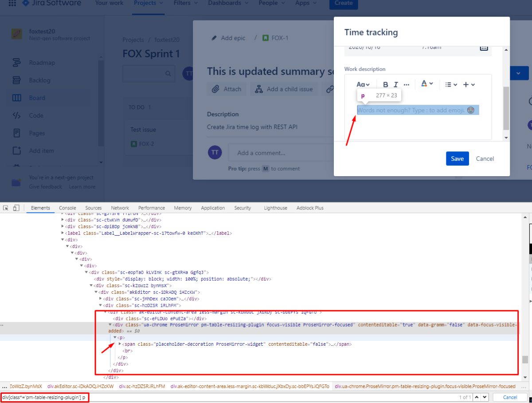532x403 pixels.
Task: Open more formatting ellipsis in editor toolbar
Action: click(x=406, y=84)
